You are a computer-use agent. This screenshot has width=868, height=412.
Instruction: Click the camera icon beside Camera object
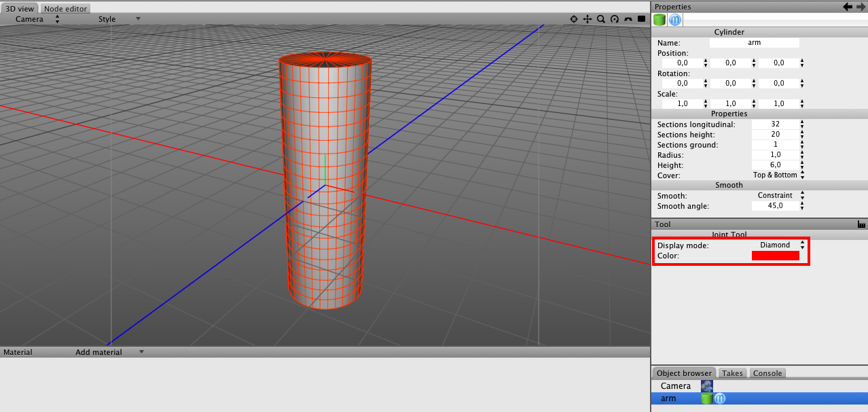pyautogui.click(x=707, y=386)
